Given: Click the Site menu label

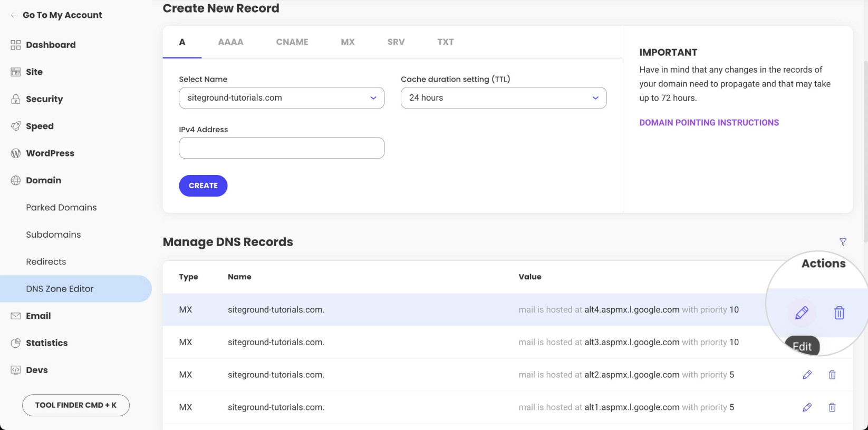Looking at the screenshot, I should [34, 72].
